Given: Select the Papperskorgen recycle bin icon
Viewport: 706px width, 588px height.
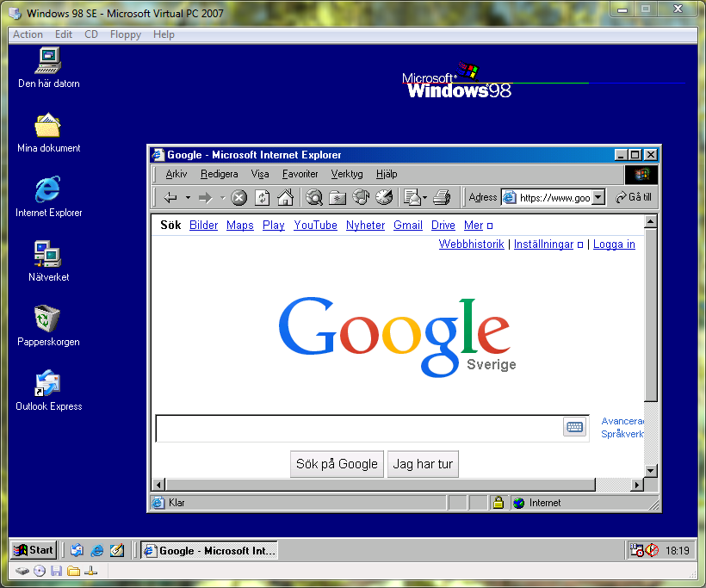Looking at the screenshot, I should pyautogui.click(x=48, y=326).
